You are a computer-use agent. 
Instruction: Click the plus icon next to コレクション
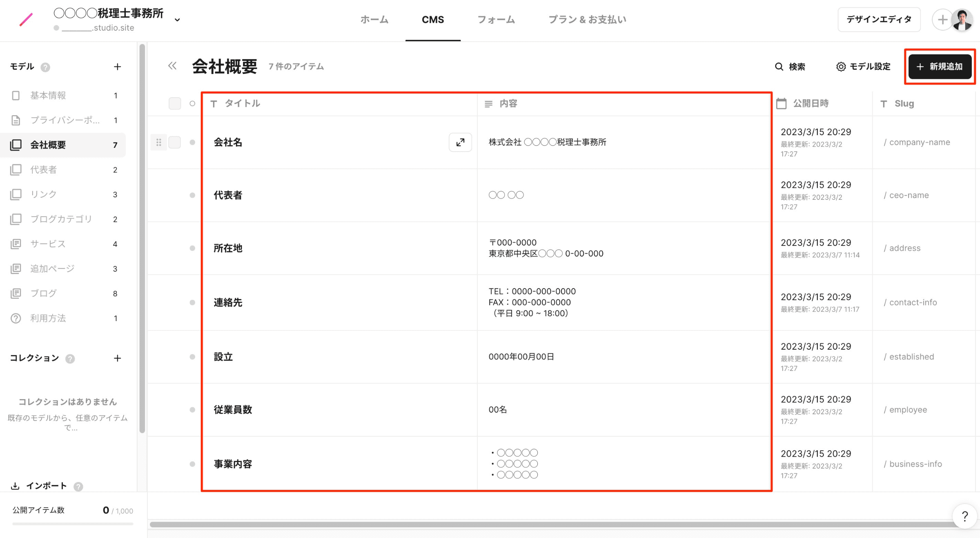(117, 358)
